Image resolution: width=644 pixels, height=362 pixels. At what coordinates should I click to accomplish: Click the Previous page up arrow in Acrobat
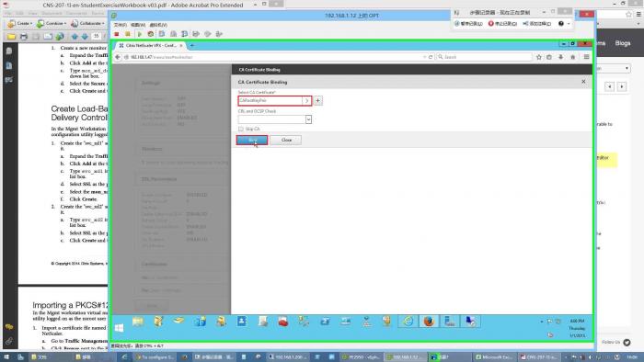click(75, 37)
